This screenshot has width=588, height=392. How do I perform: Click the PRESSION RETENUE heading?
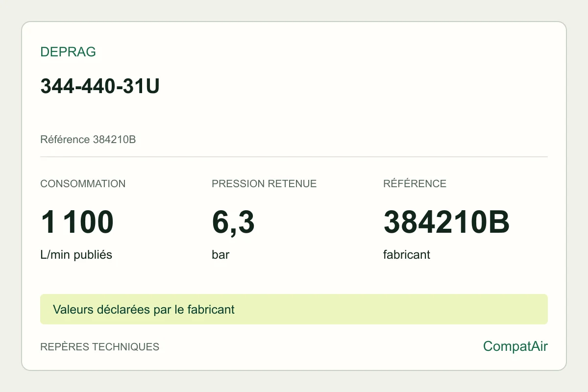point(264,184)
